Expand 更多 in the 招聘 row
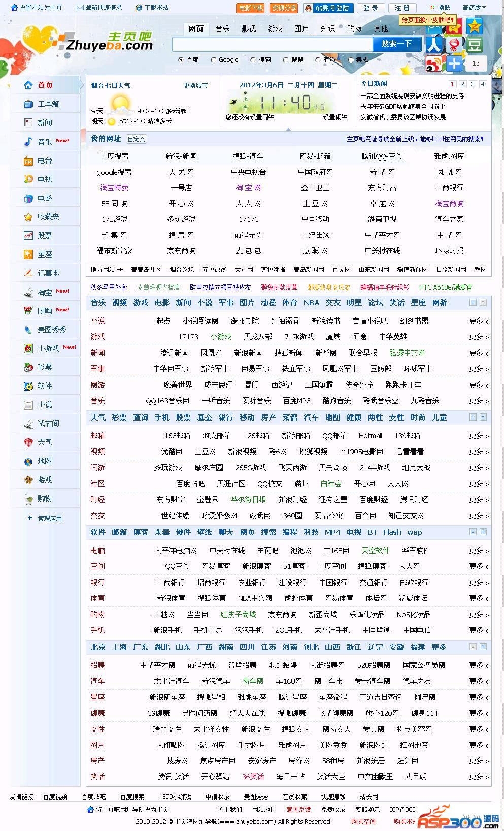The image size is (504, 831). [x=479, y=665]
